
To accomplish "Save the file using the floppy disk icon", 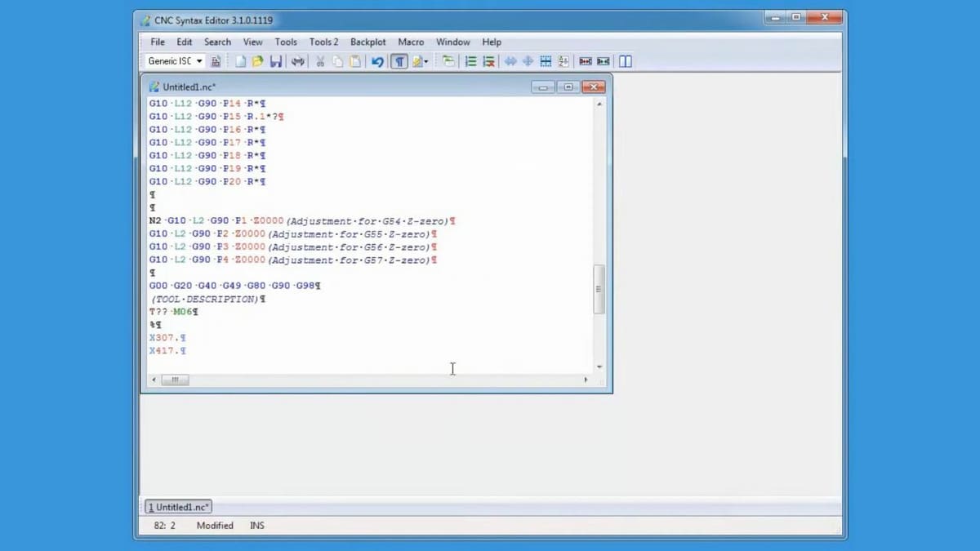I will pos(276,61).
